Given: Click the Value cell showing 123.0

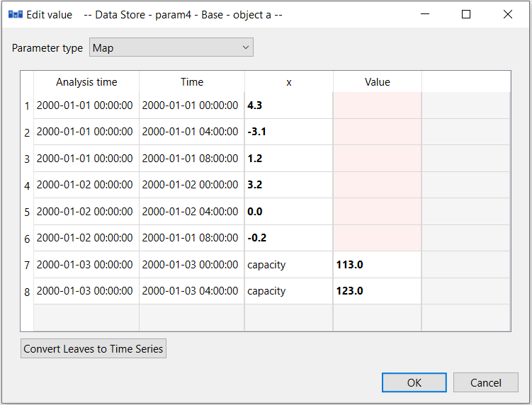Looking at the screenshot, I should coord(378,291).
